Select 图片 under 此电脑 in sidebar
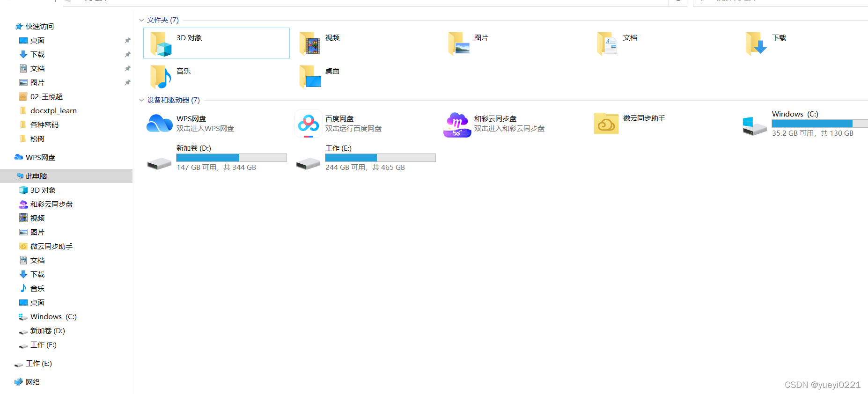The image size is (868, 394). pyautogui.click(x=37, y=232)
